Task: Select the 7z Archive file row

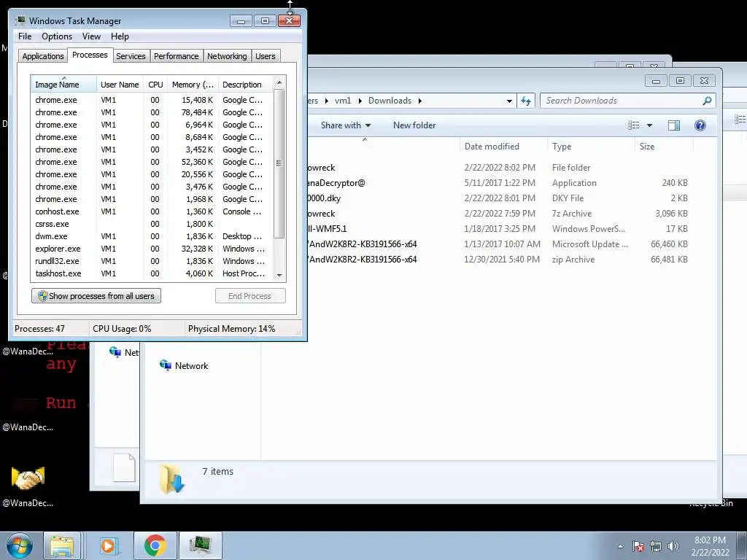Action: point(498,214)
